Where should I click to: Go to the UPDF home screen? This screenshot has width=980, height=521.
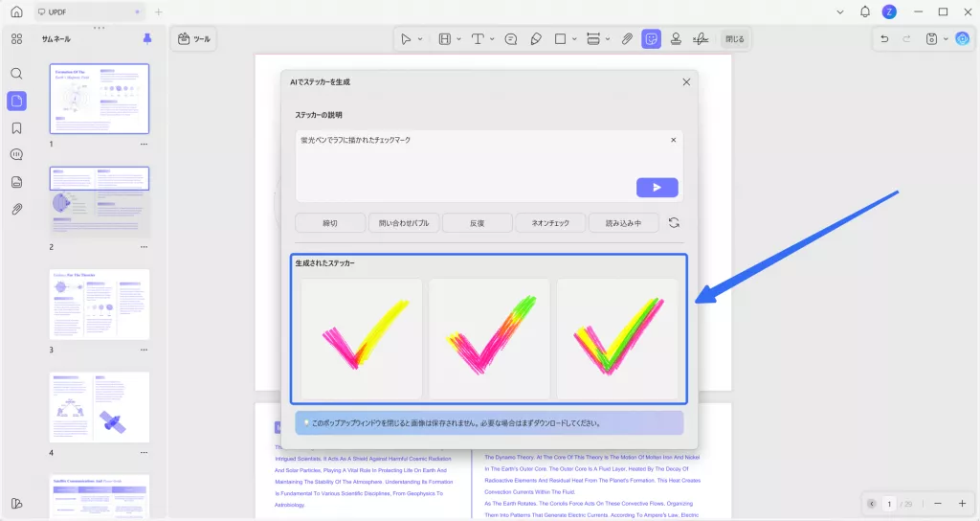pos(17,11)
